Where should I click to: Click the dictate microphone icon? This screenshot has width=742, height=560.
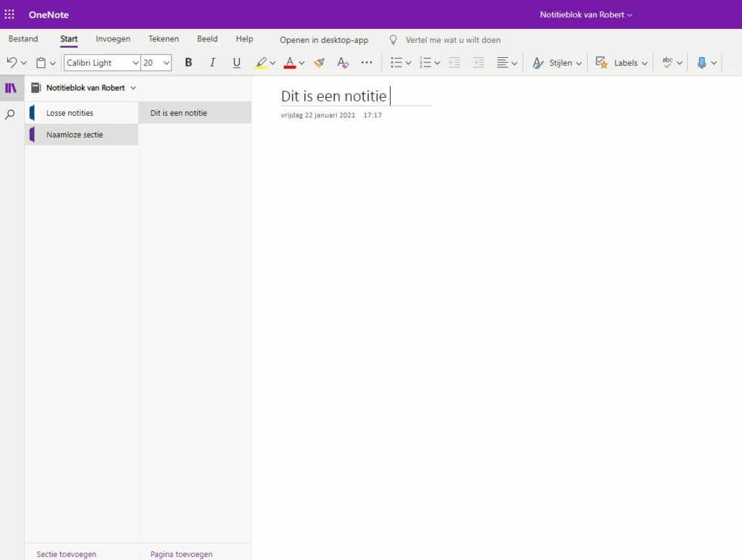(x=701, y=63)
